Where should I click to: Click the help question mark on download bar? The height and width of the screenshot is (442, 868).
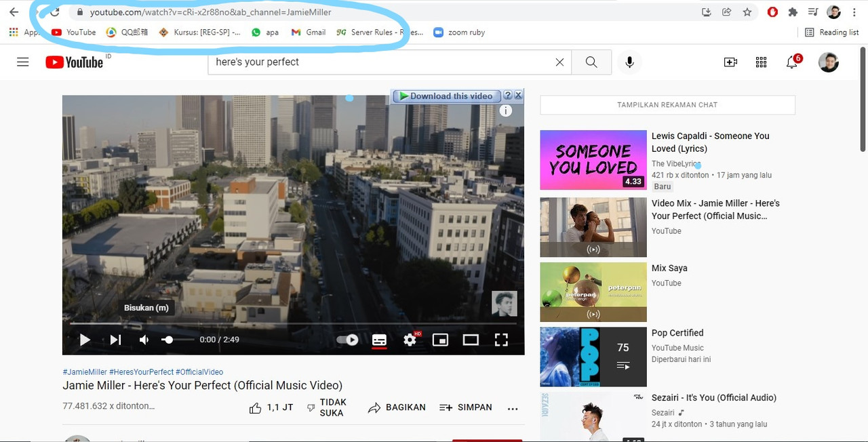[507, 96]
